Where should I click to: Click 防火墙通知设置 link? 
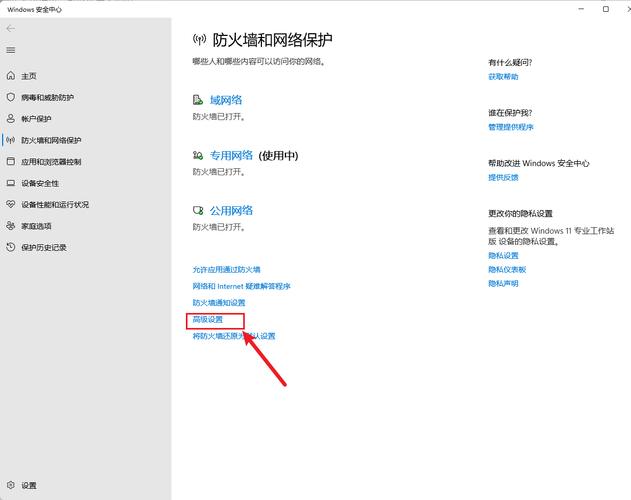[219, 303]
